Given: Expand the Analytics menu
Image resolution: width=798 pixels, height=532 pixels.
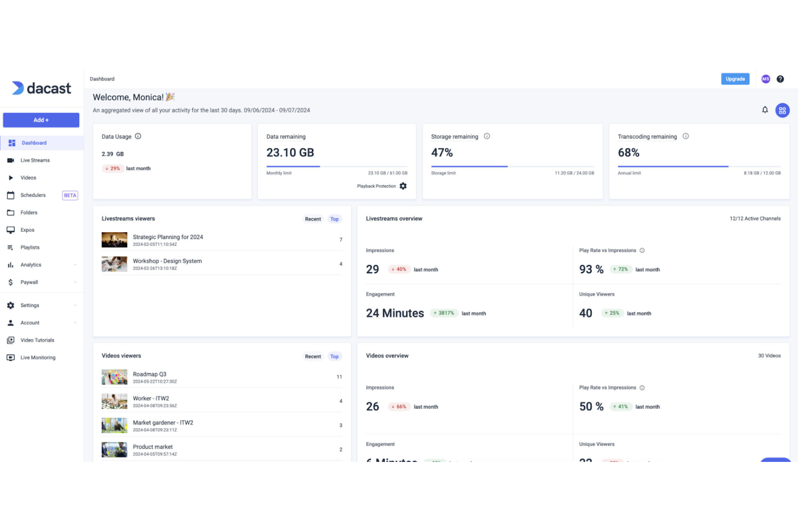Looking at the screenshot, I should click(31, 265).
